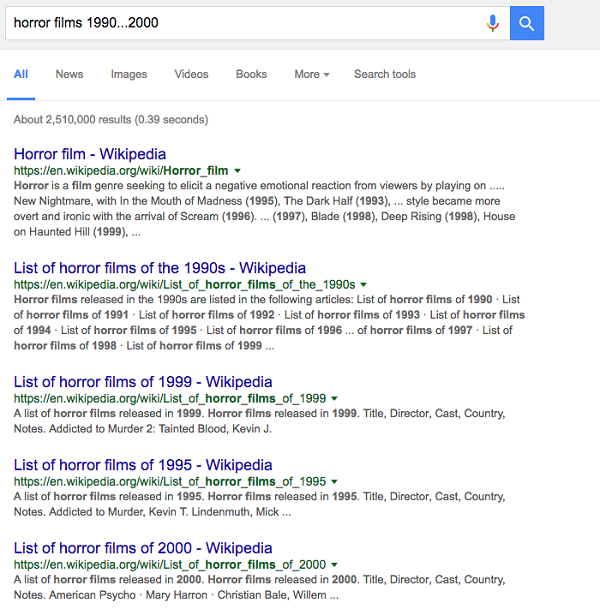Open 'List of horror films of 1995' result
The width and height of the screenshot is (600, 615).
coord(143,465)
